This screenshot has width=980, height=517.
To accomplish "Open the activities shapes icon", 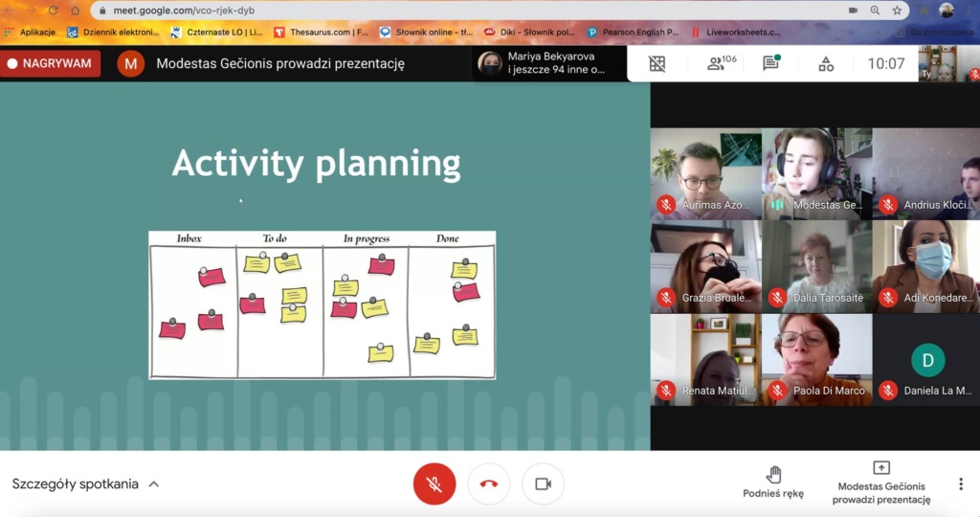I will [x=826, y=64].
